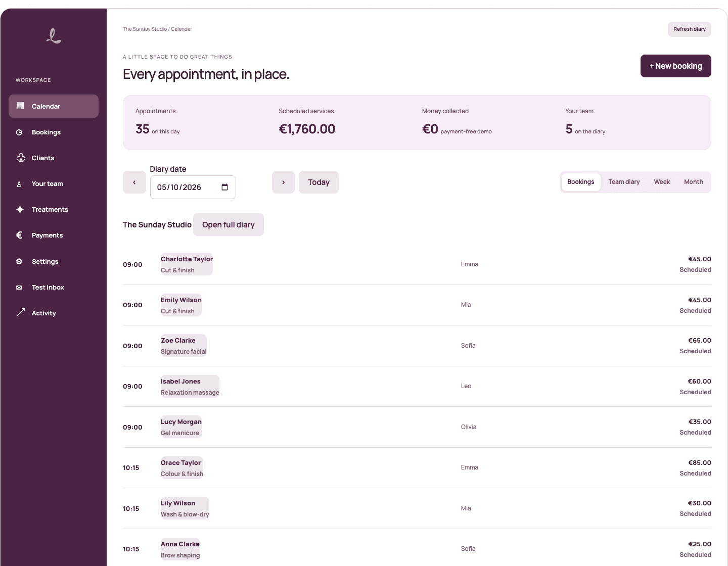The height and width of the screenshot is (566, 728).
Task: Click the €65.00 price for Zoe Clarke
Action: pyautogui.click(x=700, y=341)
